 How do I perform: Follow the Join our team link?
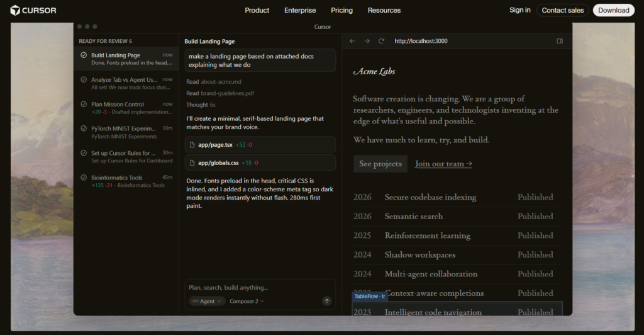(443, 164)
